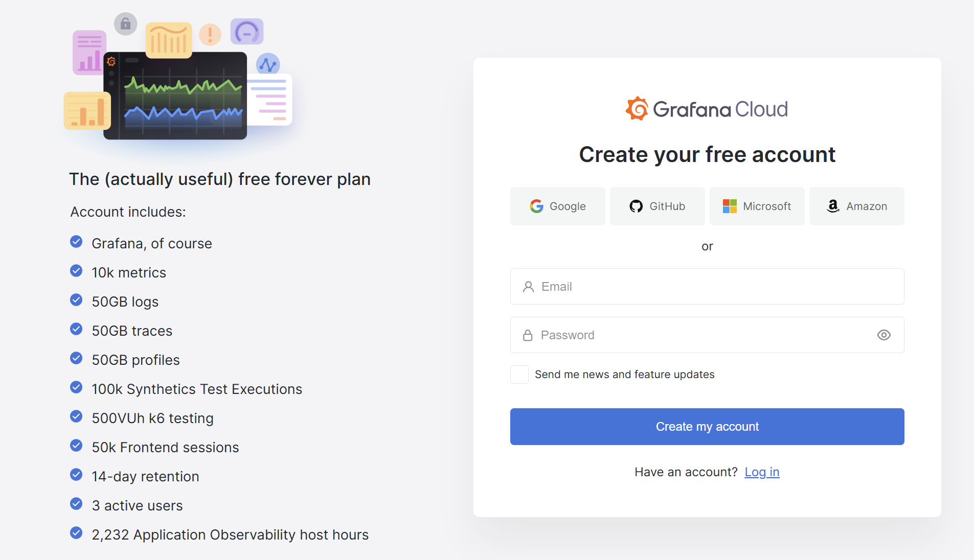The width and height of the screenshot is (974, 560).
Task: Click the checkmark beside "10k metrics"
Action: click(x=76, y=271)
